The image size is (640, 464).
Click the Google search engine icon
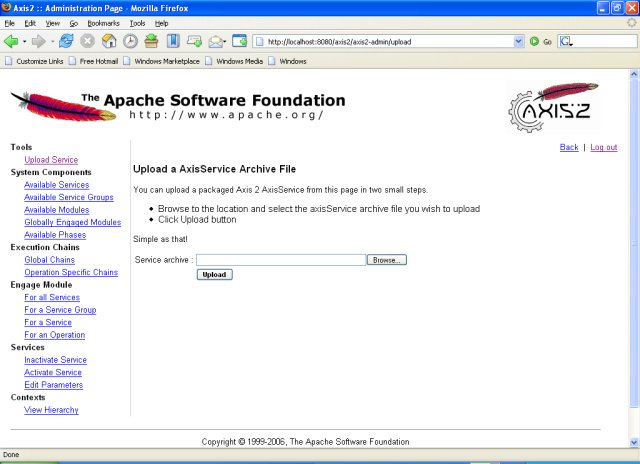(x=565, y=41)
